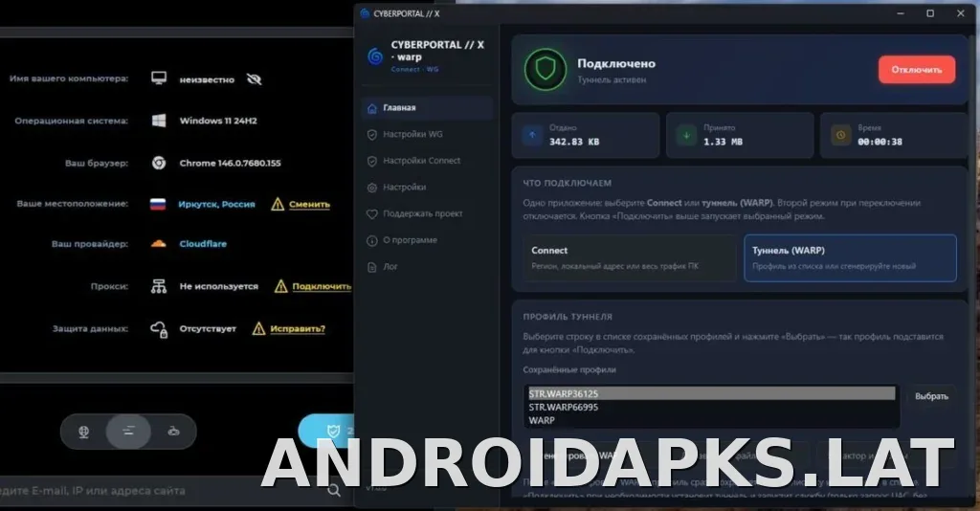The height and width of the screenshot is (511, 980).
Task: Click the Russian flag icon by location
Action: click(158, 204)
